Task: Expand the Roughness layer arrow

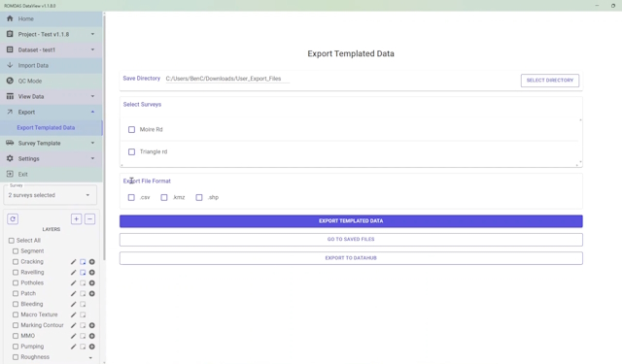Action: pos(90,357)
